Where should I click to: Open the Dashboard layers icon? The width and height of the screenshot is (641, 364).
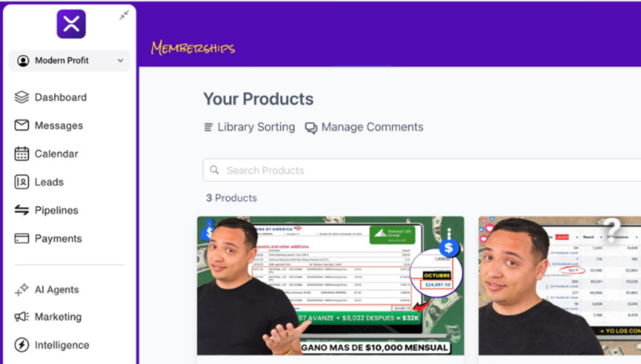(22, 97)
